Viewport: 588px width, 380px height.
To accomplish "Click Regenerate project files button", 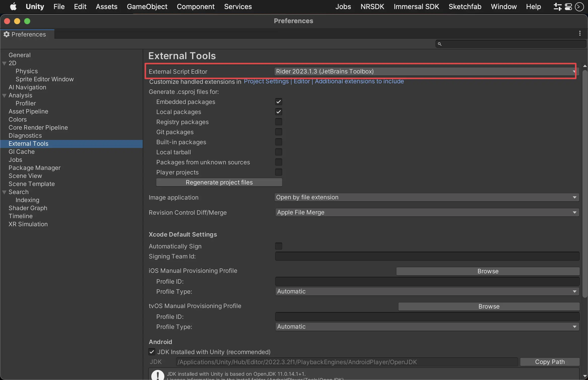I will 219,182.
